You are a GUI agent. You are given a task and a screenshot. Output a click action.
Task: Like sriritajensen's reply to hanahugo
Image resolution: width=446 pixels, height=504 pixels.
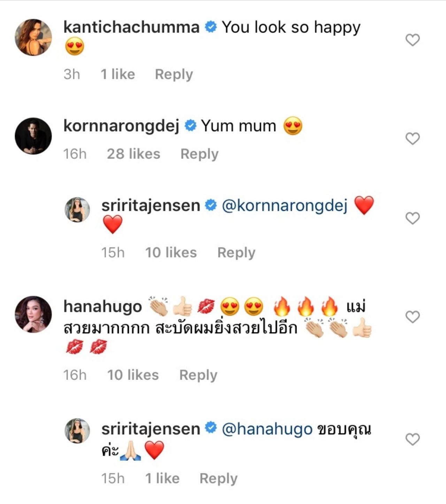[413, 440]
